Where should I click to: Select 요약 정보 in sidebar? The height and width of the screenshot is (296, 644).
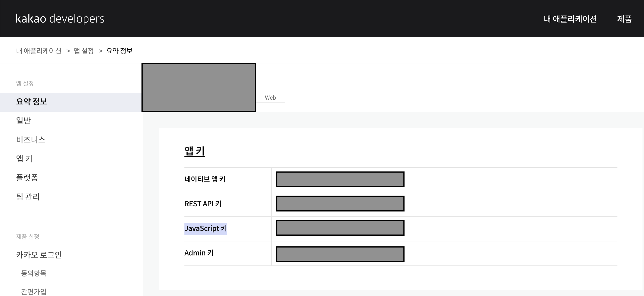pos(32,102)
